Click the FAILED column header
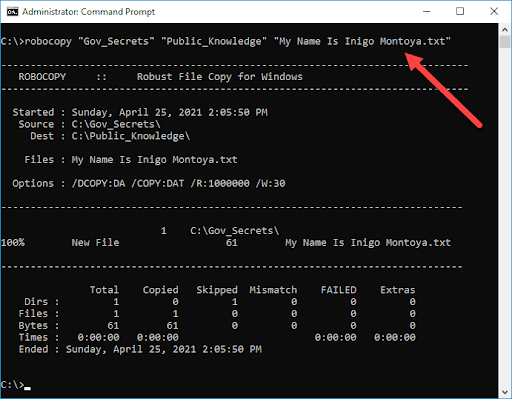The height and width of the screenshot is (399, 512). pos(338,290)
